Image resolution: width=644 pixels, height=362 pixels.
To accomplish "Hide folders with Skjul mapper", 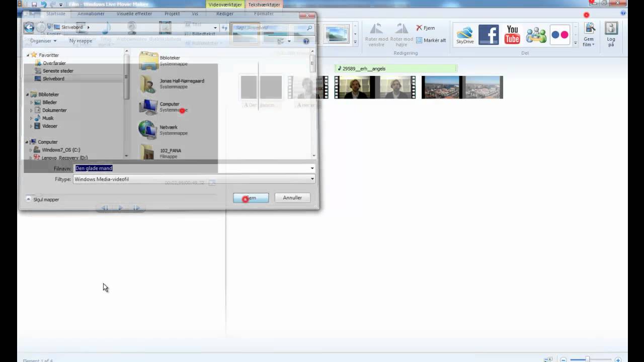I will click(43, 200).
